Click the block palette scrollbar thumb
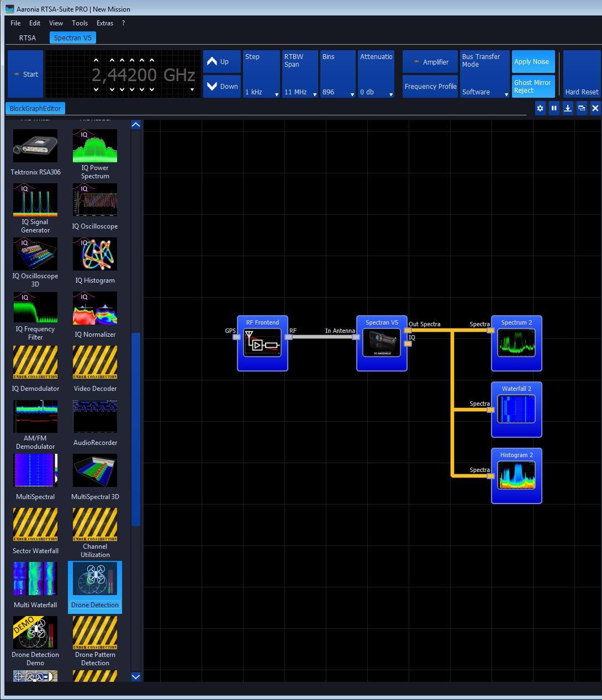This screenshot has height=700, width=602. (x=136, y=429)
